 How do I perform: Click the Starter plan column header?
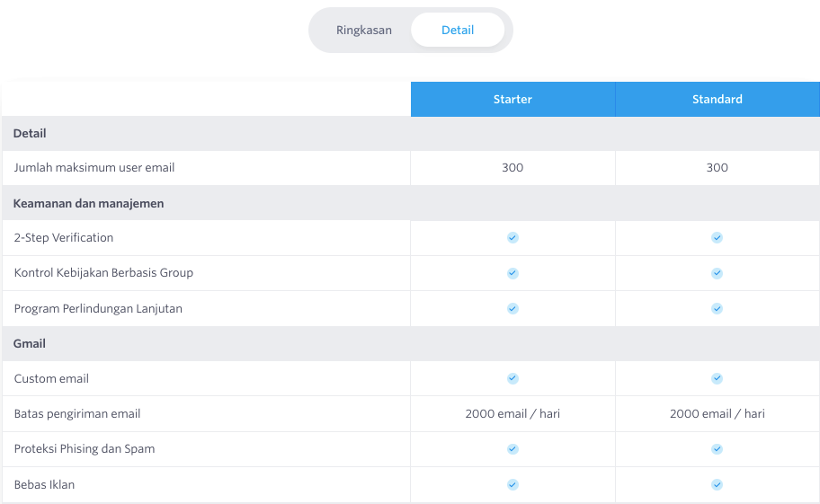[513, 99]
